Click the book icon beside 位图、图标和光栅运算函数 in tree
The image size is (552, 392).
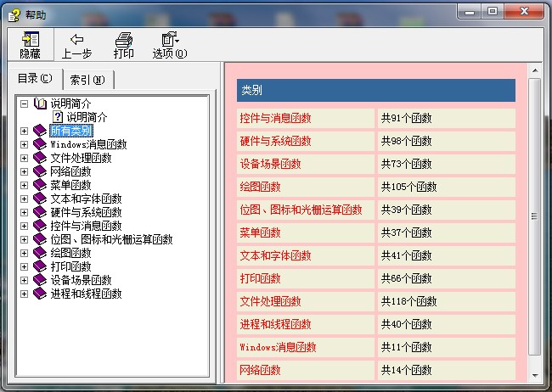coord(40,239)
